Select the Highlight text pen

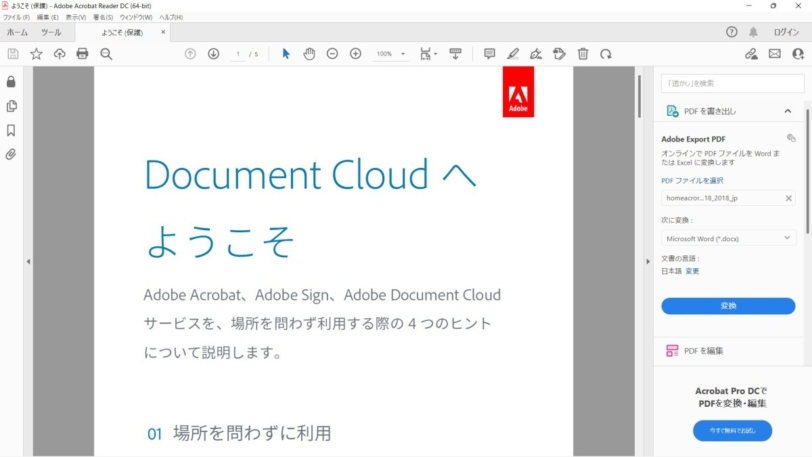point(513,54)
